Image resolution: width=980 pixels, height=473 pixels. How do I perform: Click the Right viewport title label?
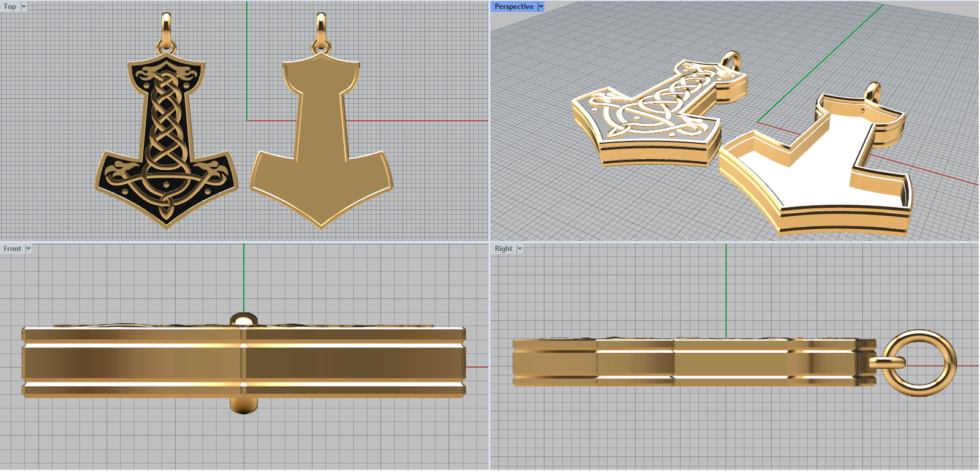tap(503, 249)
